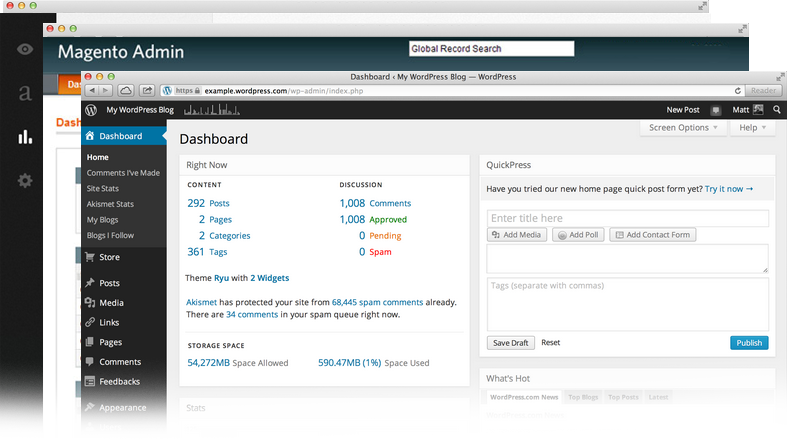Viewport: 787px width, 439px height.
Task: Open Site Stats in the sidebar
Action: tap(102, 188)
